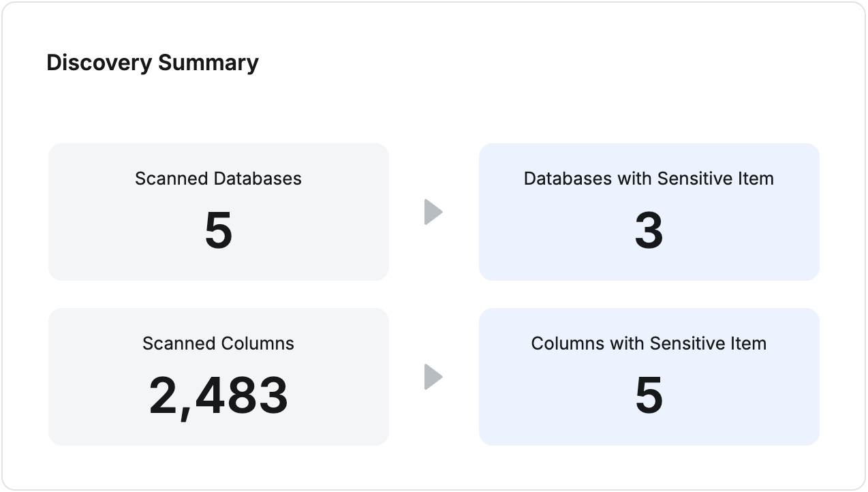The width and height of the screenshot is (868, 492).
Task: Click the scanned databases count of 5
Action: [219, 230]
